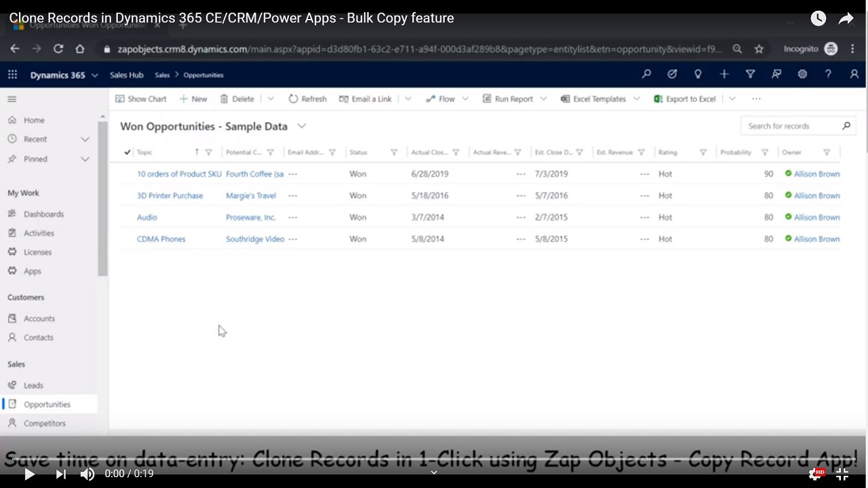Skip to next video
This screenshot has height=488, width=868.
pos(60,474)
